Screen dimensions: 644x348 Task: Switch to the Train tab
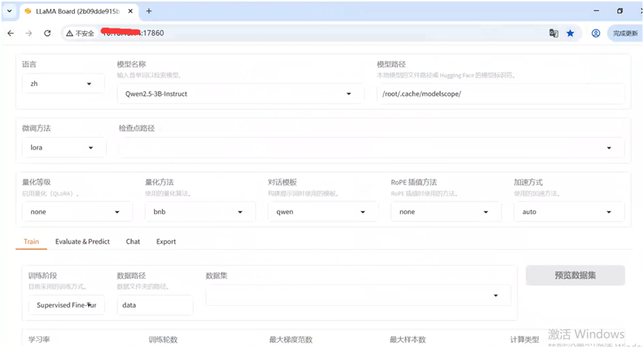tap(31, 241)
